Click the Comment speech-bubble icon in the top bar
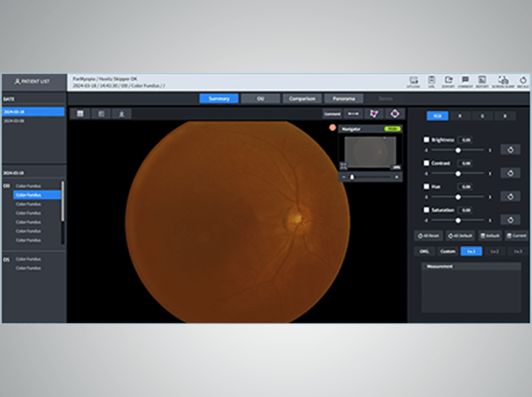The height and width of the screenshot is (397, 532). pyautogui.click(x=465, y=82)
